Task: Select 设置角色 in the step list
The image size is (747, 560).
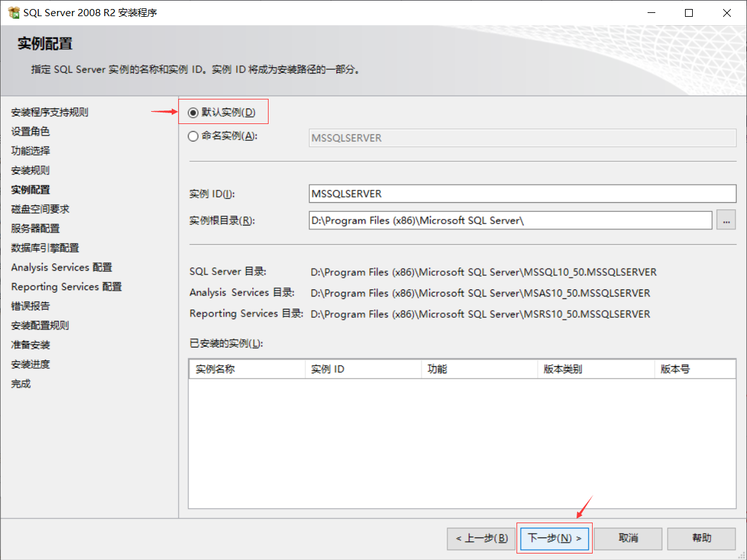Action: (x=30, y=132)
